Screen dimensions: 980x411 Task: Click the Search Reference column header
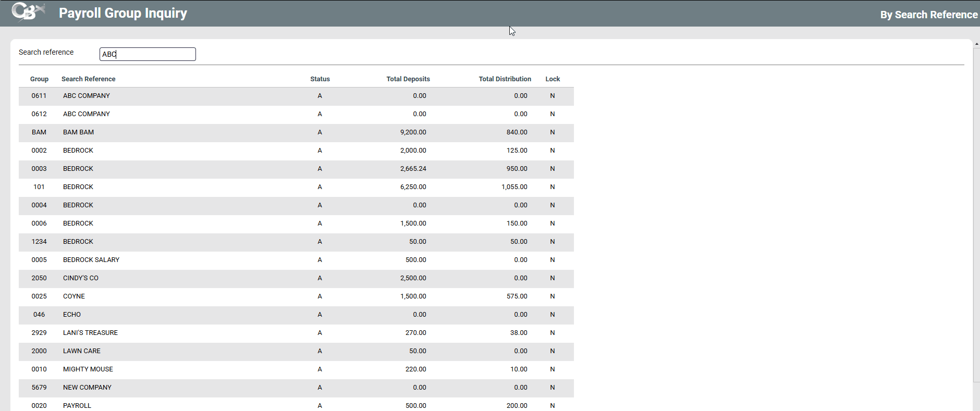(x=88, y=79)
